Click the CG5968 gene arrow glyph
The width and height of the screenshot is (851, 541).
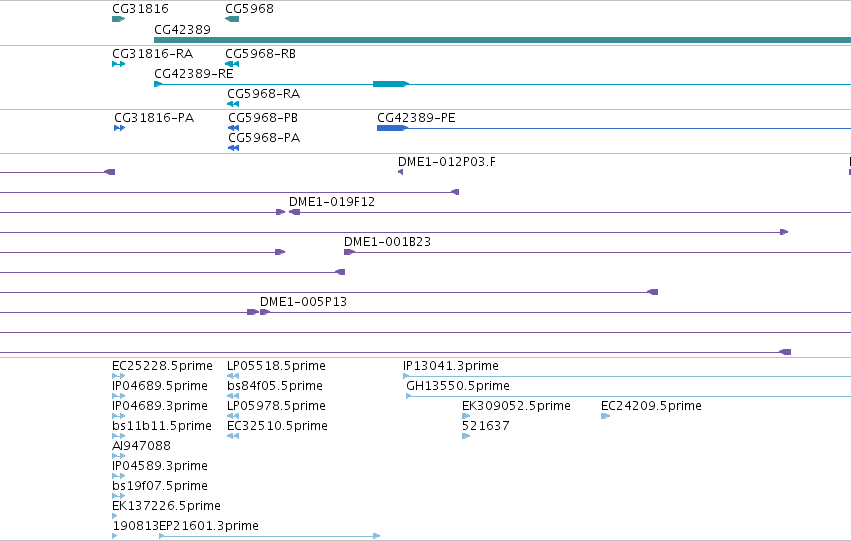[232, 19]
